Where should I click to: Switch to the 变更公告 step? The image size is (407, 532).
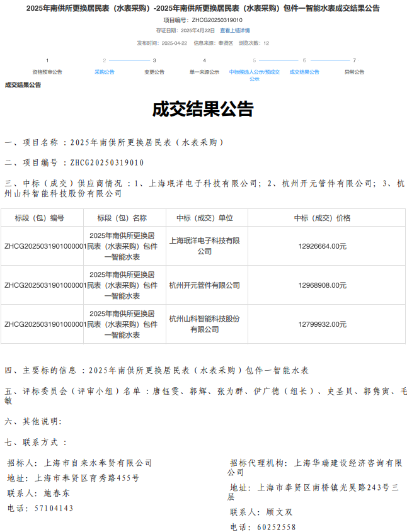point(154,72)
